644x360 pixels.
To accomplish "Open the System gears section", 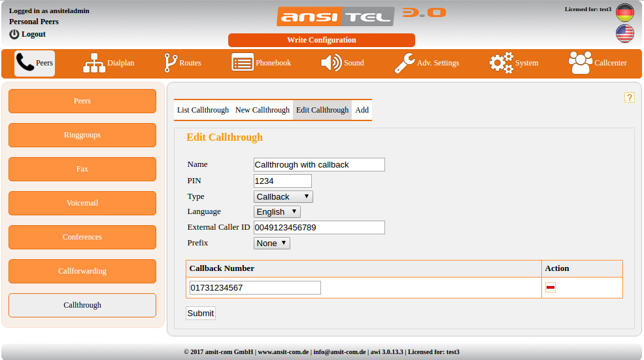I will 514,63.
